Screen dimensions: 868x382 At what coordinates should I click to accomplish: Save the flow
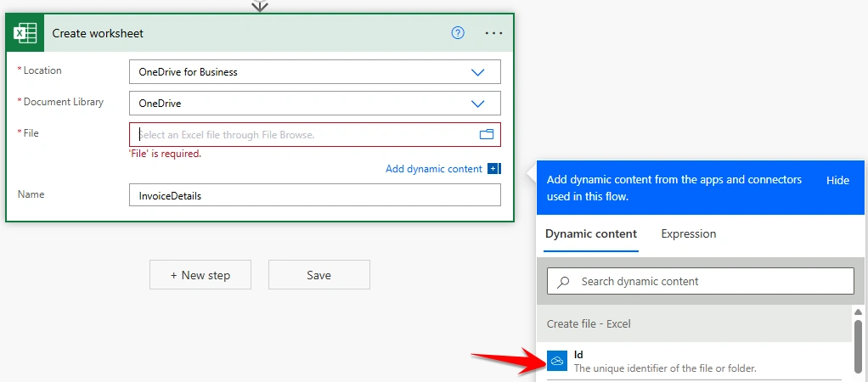(318, 274)
